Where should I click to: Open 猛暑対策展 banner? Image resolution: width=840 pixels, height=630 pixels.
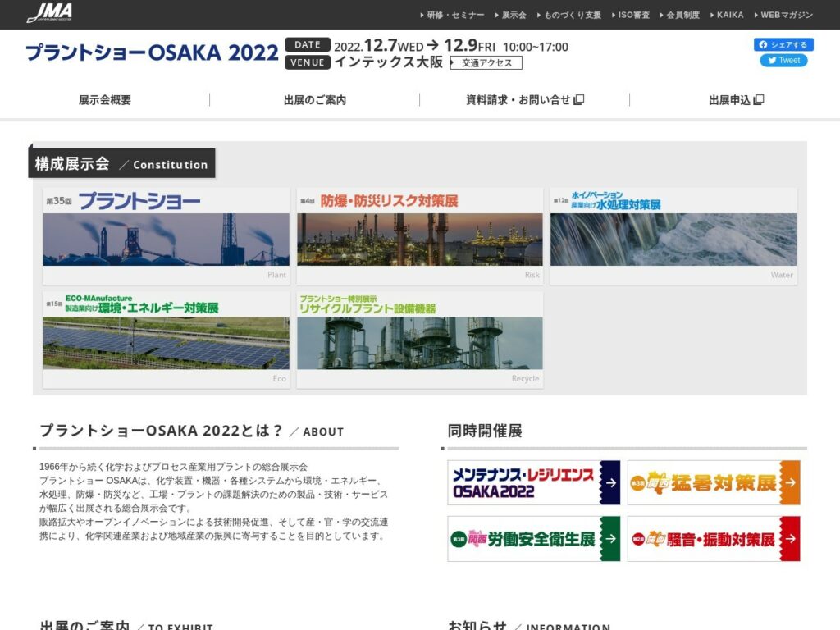(x=714, y=482)
